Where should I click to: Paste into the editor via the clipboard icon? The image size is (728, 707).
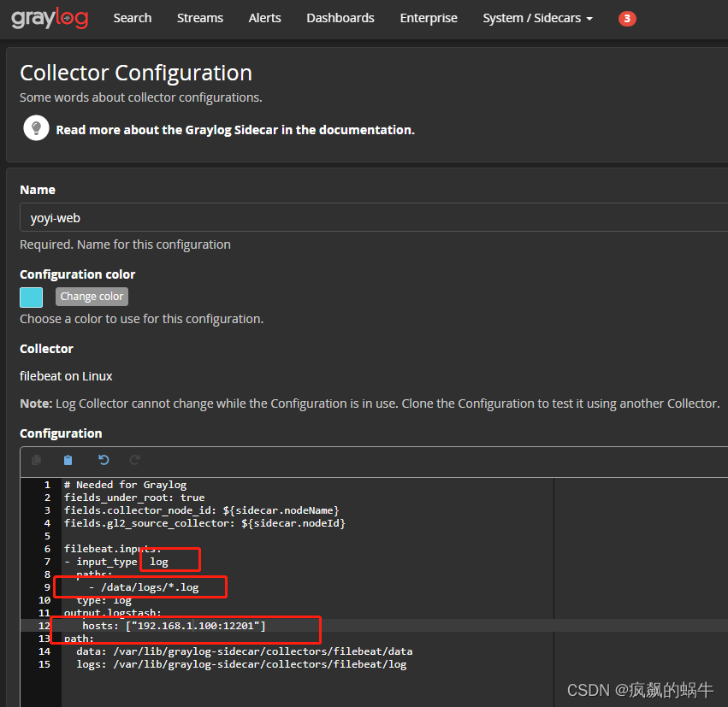click(68, 459)
